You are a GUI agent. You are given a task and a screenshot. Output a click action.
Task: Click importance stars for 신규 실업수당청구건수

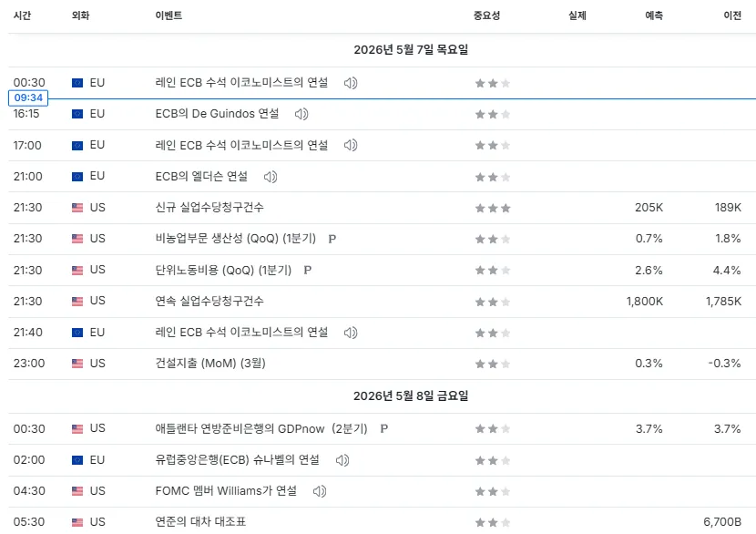[x=493, y=208]
